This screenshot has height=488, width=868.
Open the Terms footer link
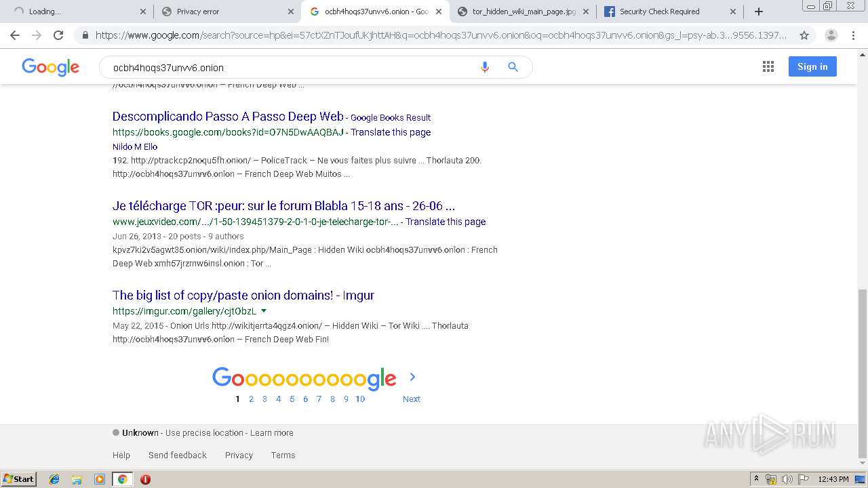tap(283, 455)
